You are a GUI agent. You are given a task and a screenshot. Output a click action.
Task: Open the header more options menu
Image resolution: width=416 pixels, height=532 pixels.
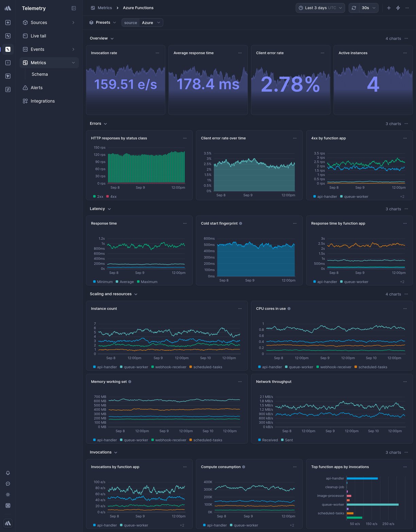pyautogui.click(x=407, y=8)
